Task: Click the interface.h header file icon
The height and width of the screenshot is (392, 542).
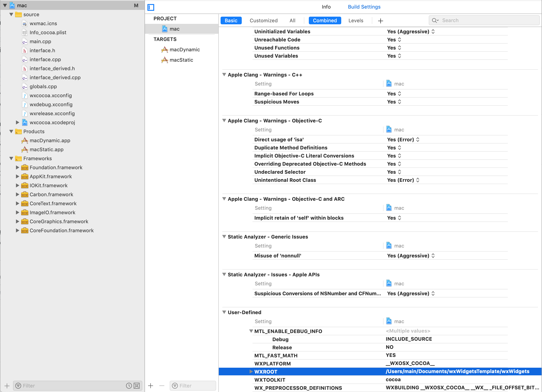Action: click(x=25, y=51)
